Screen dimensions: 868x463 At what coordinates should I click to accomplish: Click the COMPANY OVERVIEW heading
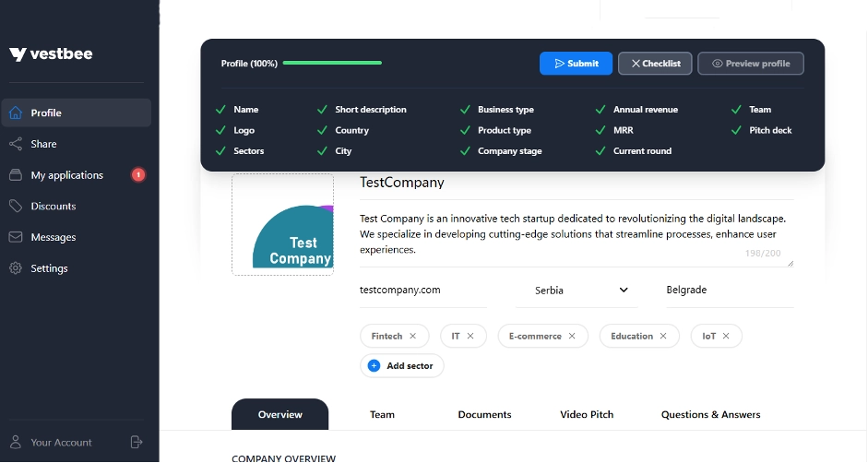point(283,458)
